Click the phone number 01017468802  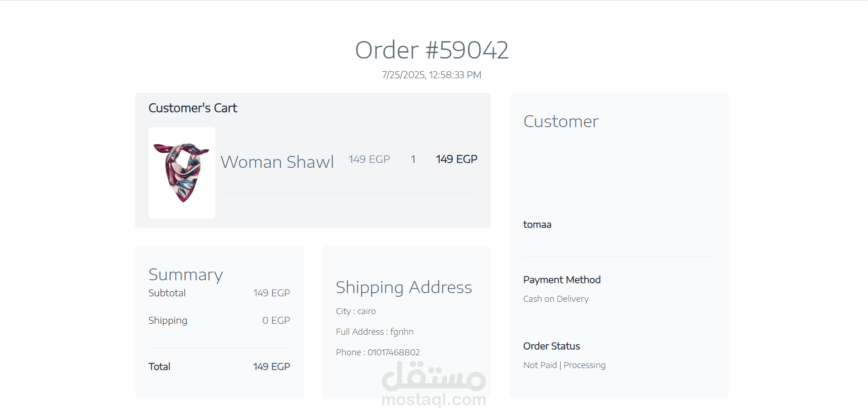(394, 353)
